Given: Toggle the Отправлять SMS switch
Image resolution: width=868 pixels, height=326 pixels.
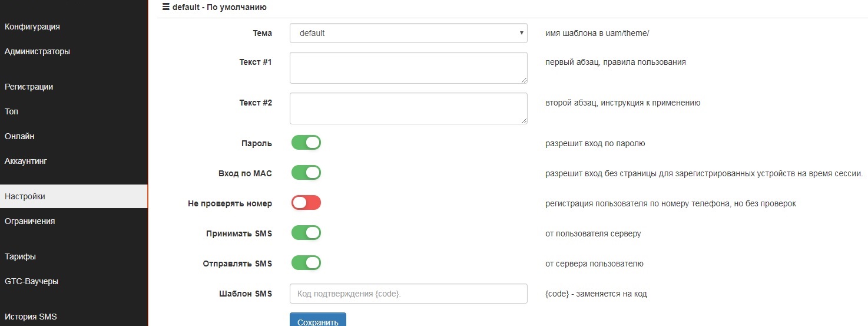Looking at the screenshot, I should click(x=306, y=263).
